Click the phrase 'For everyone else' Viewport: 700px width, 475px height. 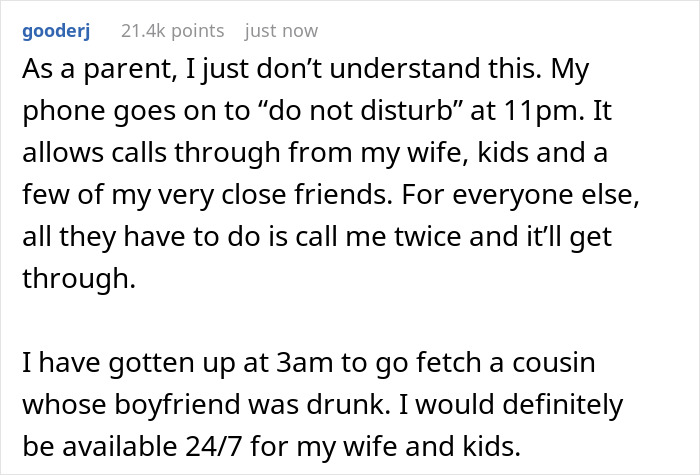(520, 195)
